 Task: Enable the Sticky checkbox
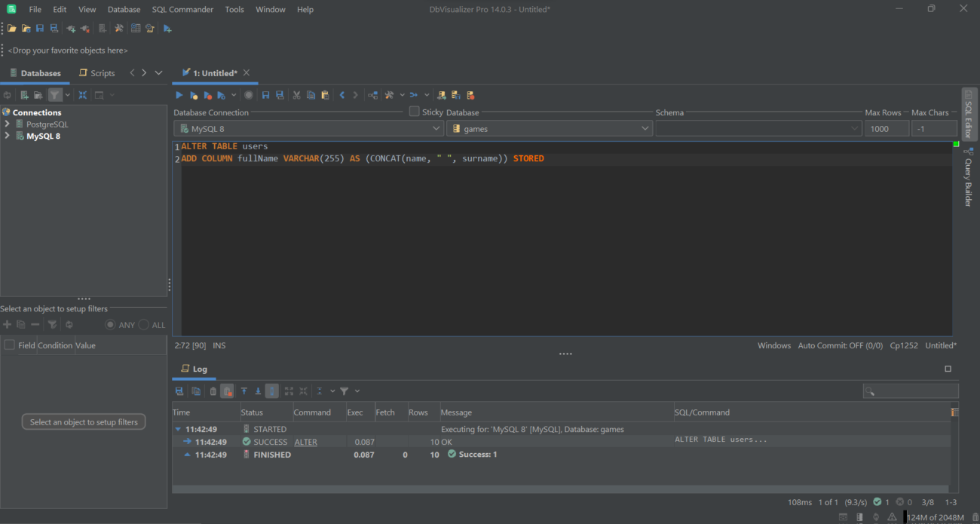(x=414, y=112)
